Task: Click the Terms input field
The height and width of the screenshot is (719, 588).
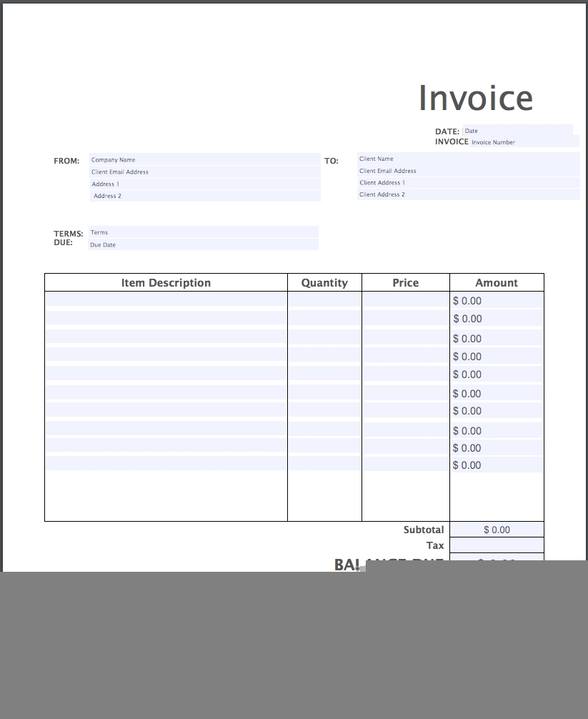Action: (x=203, y=232)
